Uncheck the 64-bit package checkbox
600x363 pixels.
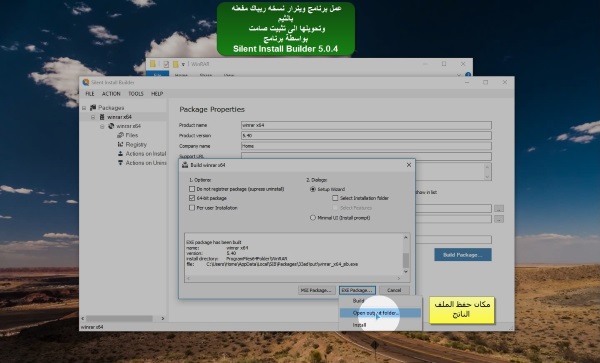point(192,198)
